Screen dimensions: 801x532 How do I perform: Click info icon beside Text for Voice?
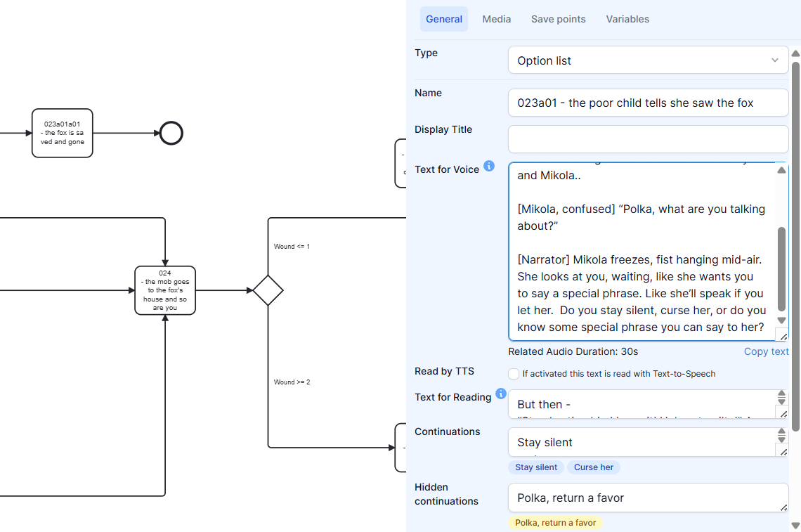click(489, 167)
